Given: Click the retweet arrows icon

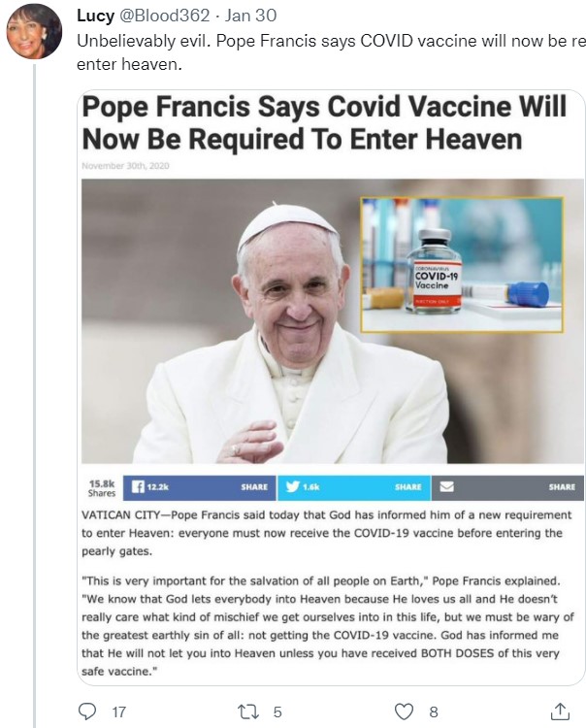Looking at the screenshot, I should [x=247, y=711].
